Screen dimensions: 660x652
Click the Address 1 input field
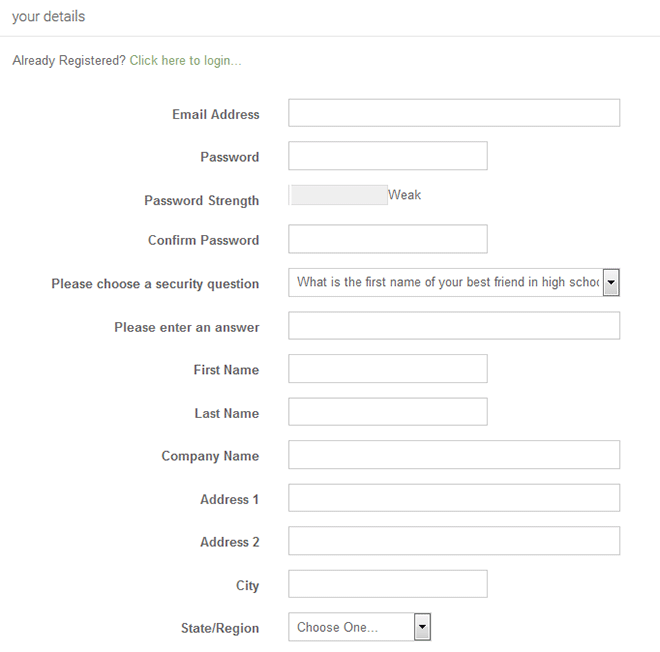(x=454, y=498)
